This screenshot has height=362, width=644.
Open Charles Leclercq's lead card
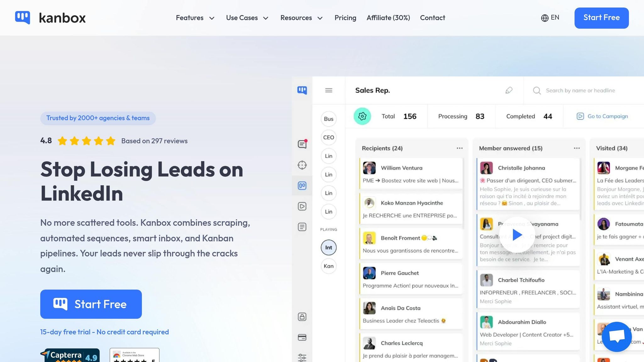411,348
